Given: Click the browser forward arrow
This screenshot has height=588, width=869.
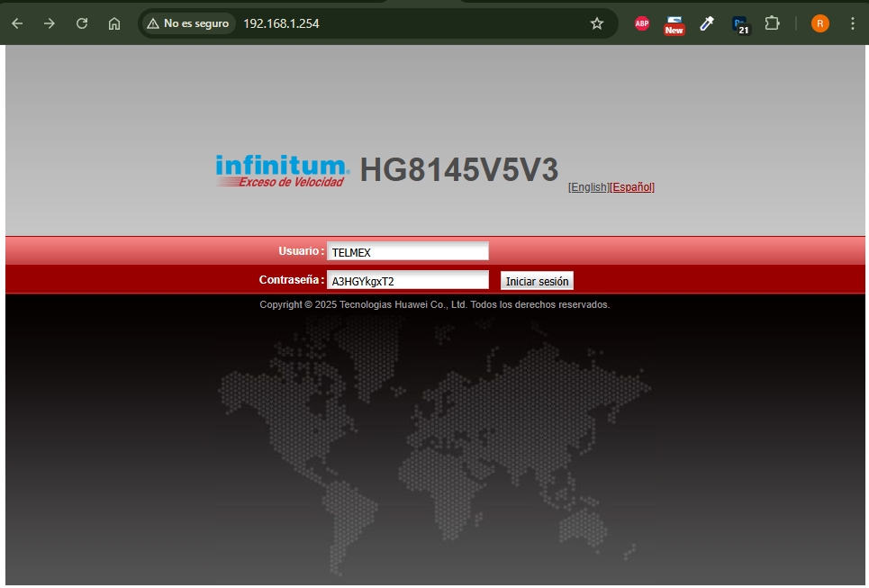Looking at the screenshot, I should [50, 23].
